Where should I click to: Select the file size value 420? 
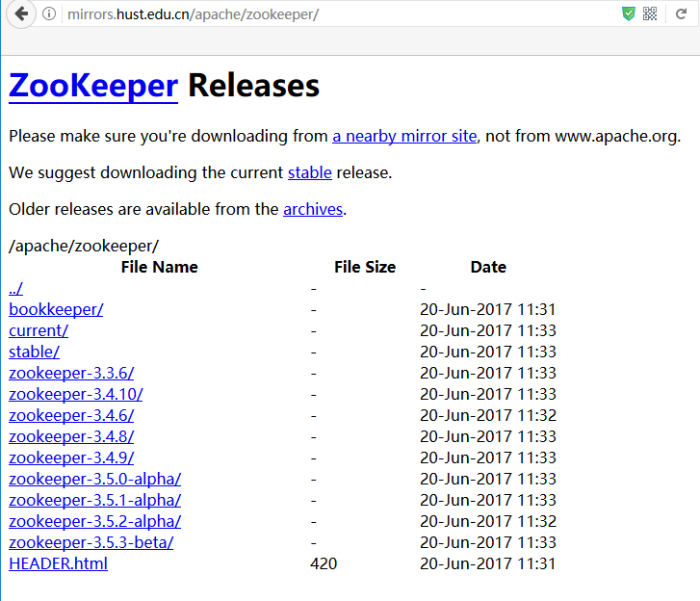(x=324, y=563)
